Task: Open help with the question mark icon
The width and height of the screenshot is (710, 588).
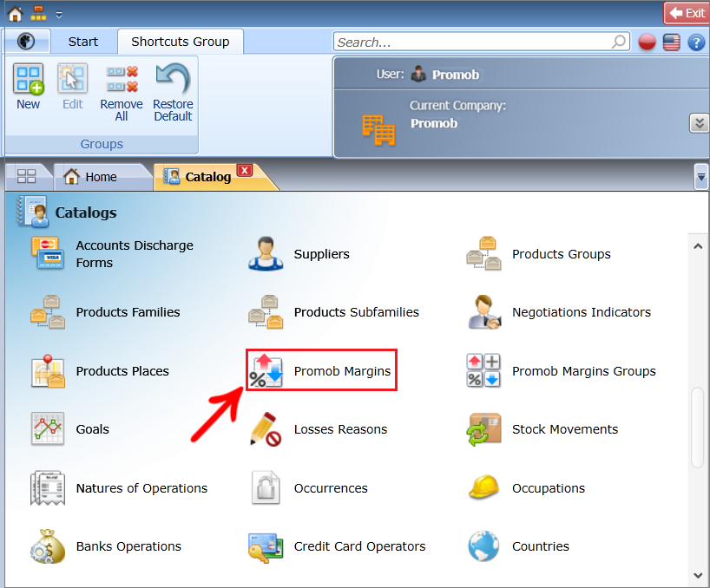Action: (x=696, y=42)
